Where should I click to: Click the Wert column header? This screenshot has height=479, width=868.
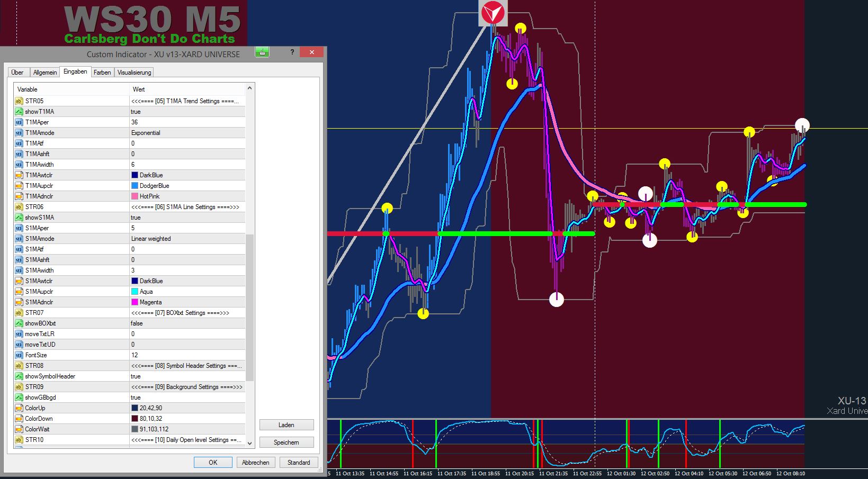pyautogui.click(x=187, y=89)
